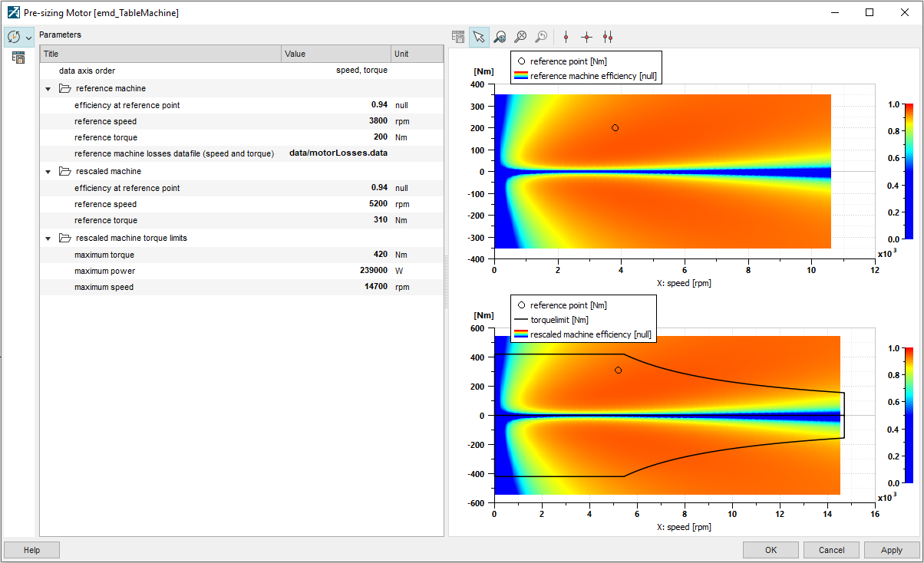Collapse the rescaled machine parameter group
924x563 pixels.
[x=48, y=171]
